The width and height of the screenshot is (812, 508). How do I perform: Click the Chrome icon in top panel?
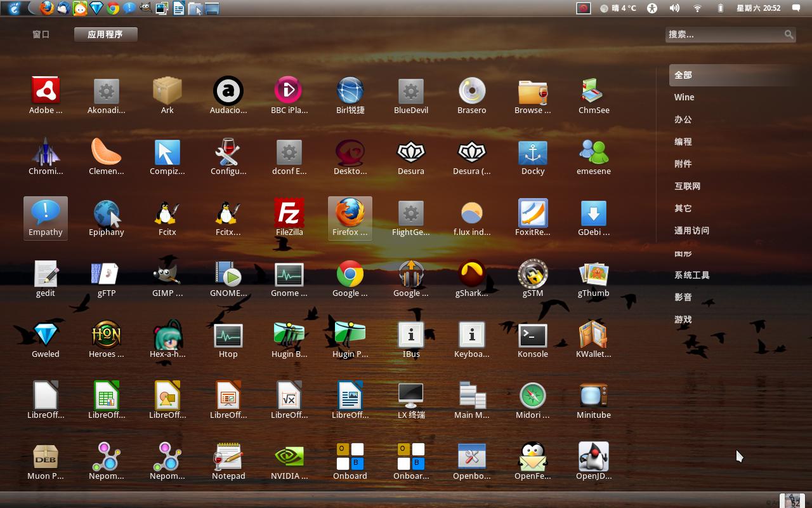coord(113,8)
